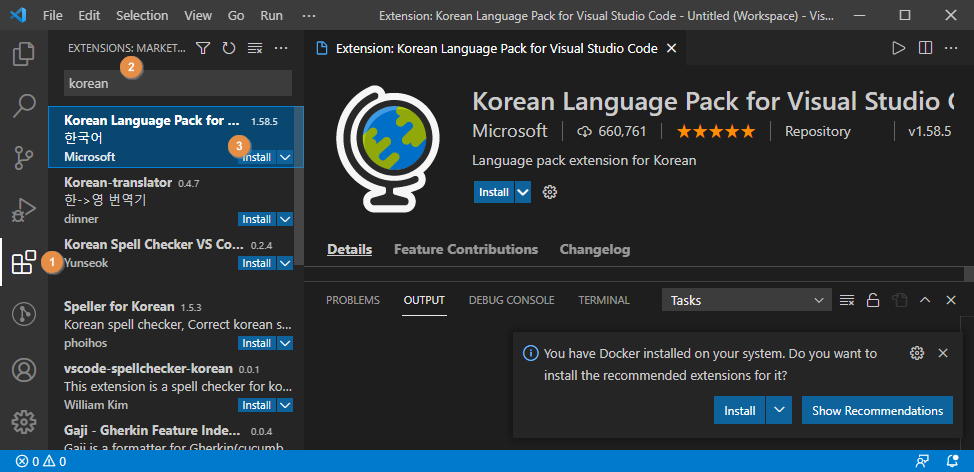
Task: Open the feedback icon in status bar
Action: pyautogui.click(x=922, y=461)
